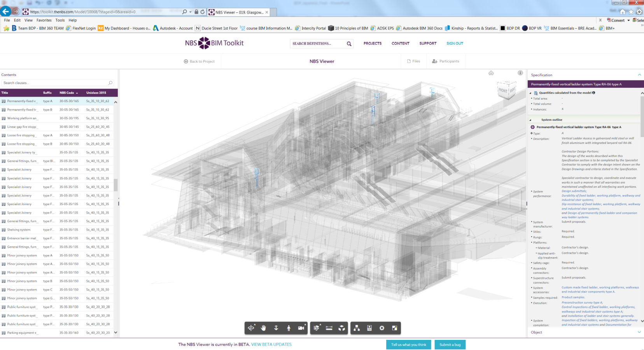Activate the Measure ruler tool
Viewport: 644px width, 350px height.
(x=329, y=328)
